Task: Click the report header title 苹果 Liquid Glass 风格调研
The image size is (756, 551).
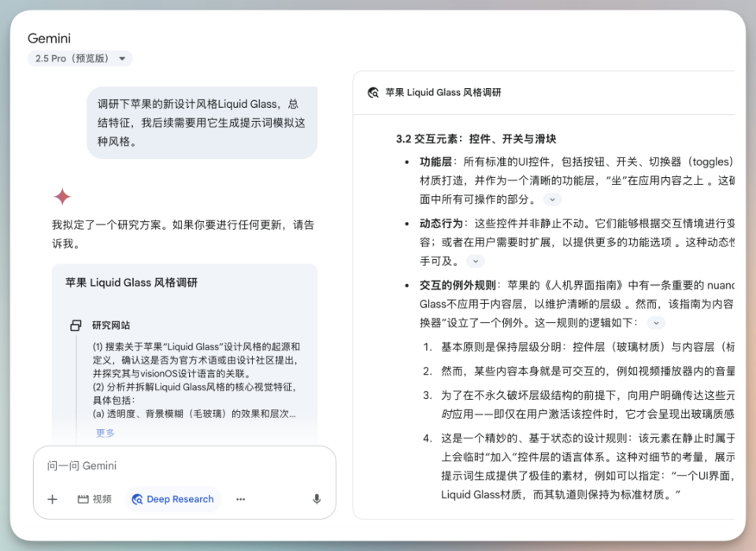Action: tap(443, 93)
